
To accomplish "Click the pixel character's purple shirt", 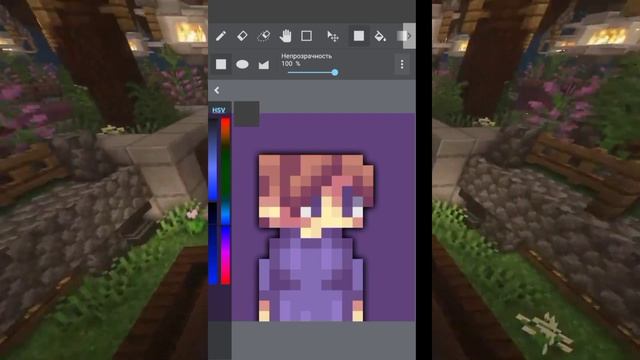I will [311, 280].
